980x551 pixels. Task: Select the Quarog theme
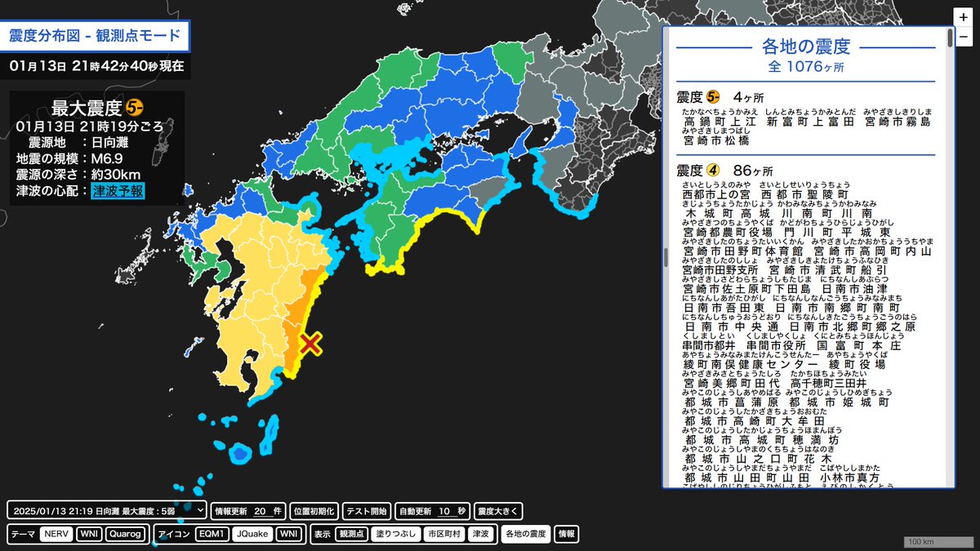click(125, 535)
